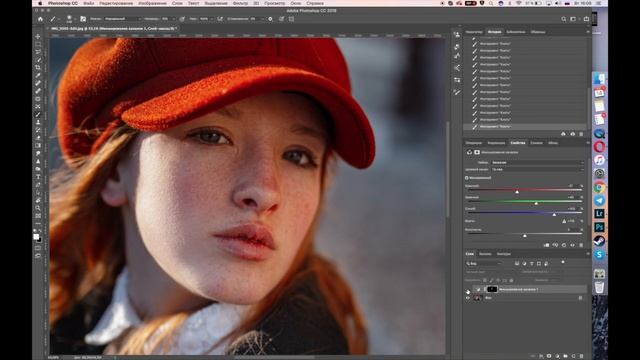Select the Move tool
The width and height of the screenshot is (640, 360).
[38, 36]
